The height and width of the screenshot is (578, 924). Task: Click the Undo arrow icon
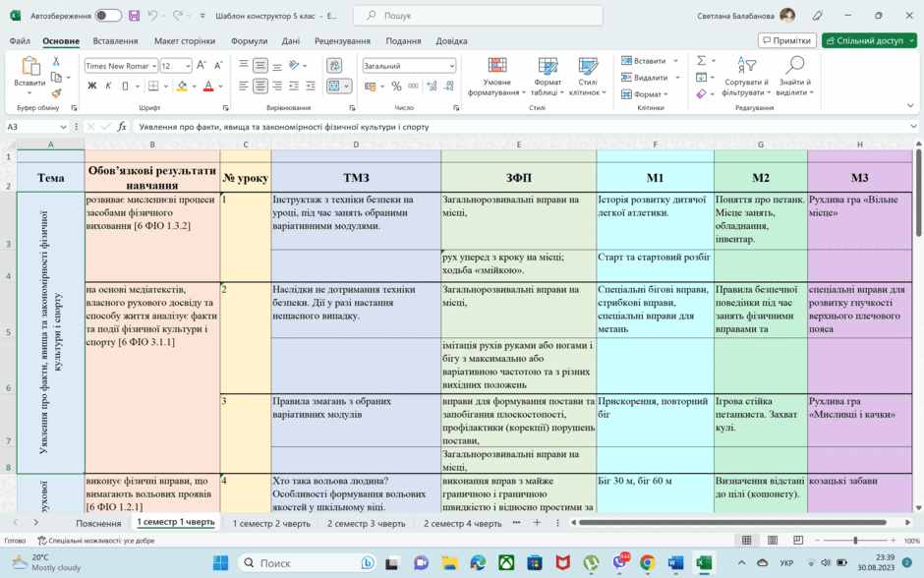pyautogui.click(x=152, y=16)
